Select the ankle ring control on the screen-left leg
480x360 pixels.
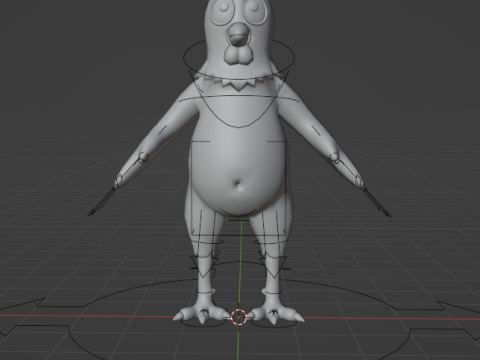(x=205, y=292)
